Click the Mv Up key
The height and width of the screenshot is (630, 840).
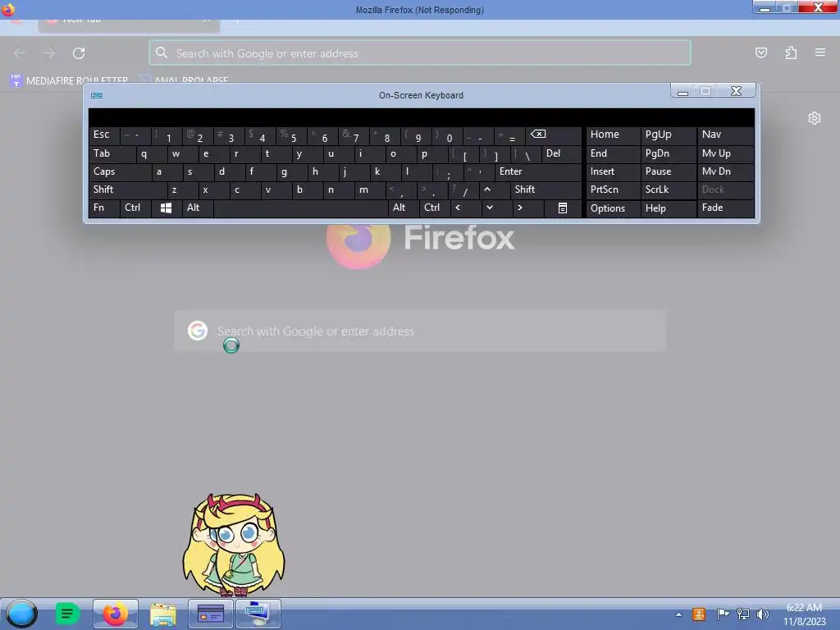pyautogui.click(x=725, y=153)
